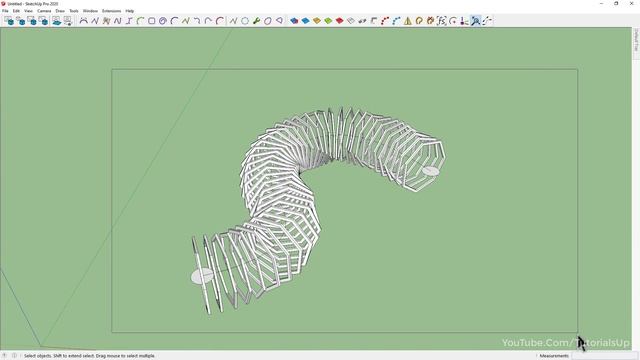
Task: Click the yellow cone-shaped toolbar icon
Action: (408, 21)
